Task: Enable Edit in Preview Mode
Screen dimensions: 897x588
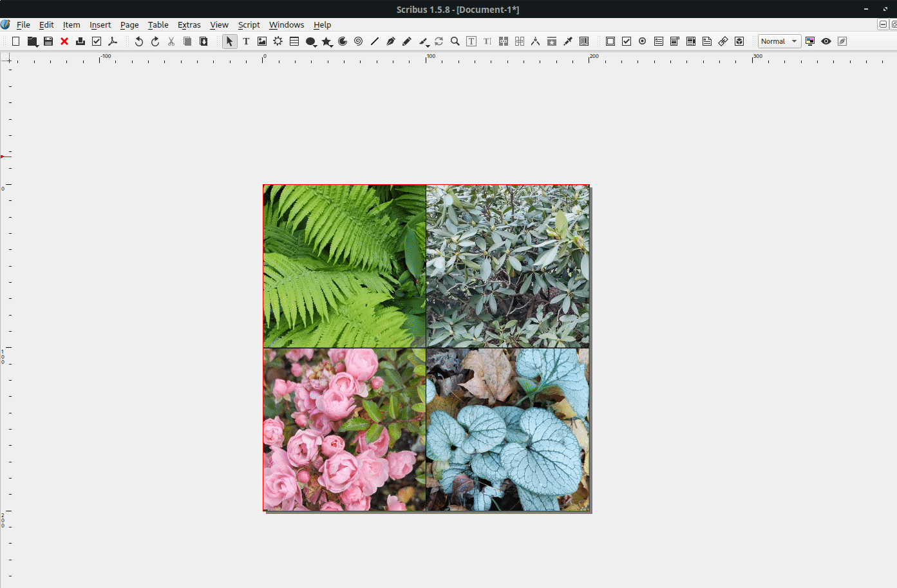Action: coord(842,41)
